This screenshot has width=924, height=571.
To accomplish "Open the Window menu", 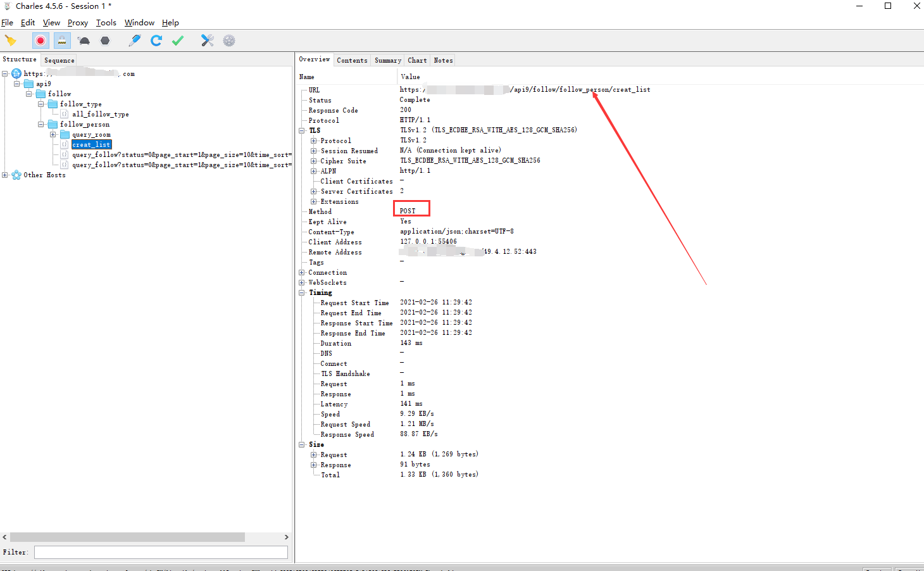I will pos(139,22).
